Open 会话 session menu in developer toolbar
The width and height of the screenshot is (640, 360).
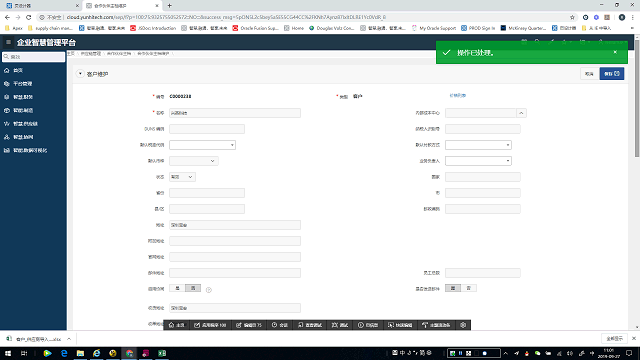[280, 325]
